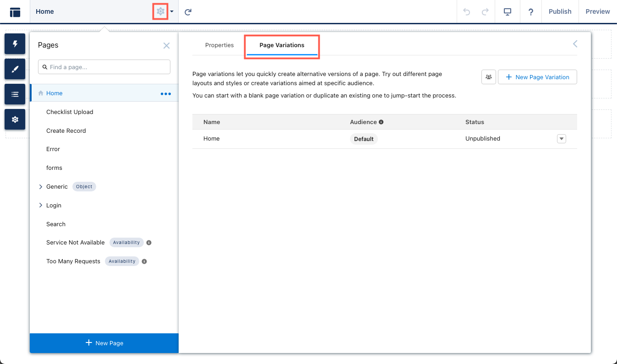Viewport: 617px width, 364px height.
Task: Click the Publish button
Action: pos(560,12)
